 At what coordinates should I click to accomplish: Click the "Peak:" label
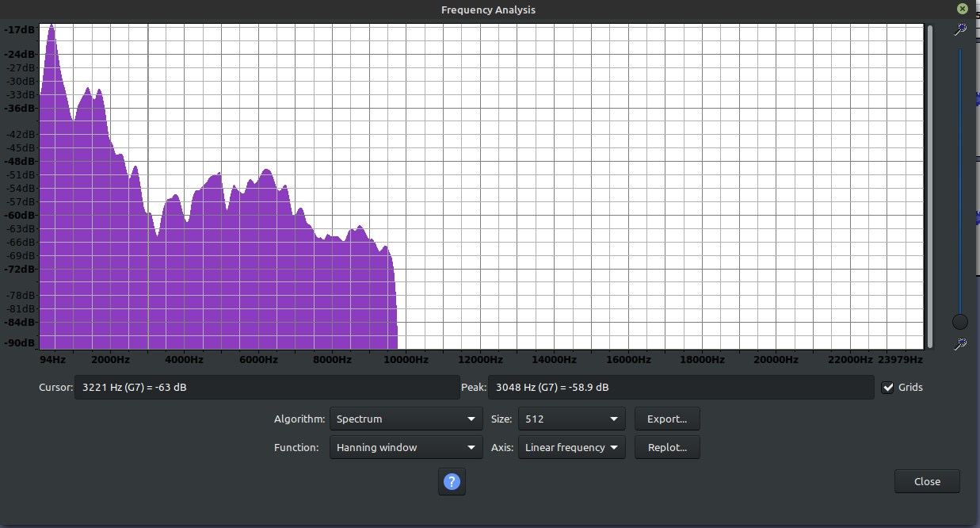[473, 388]
